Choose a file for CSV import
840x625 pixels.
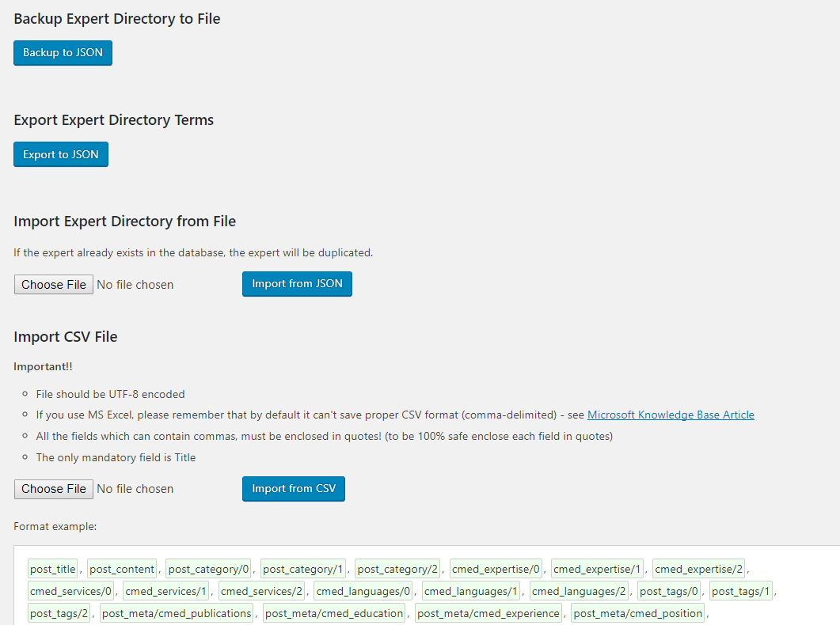click(x=54, y=489)
